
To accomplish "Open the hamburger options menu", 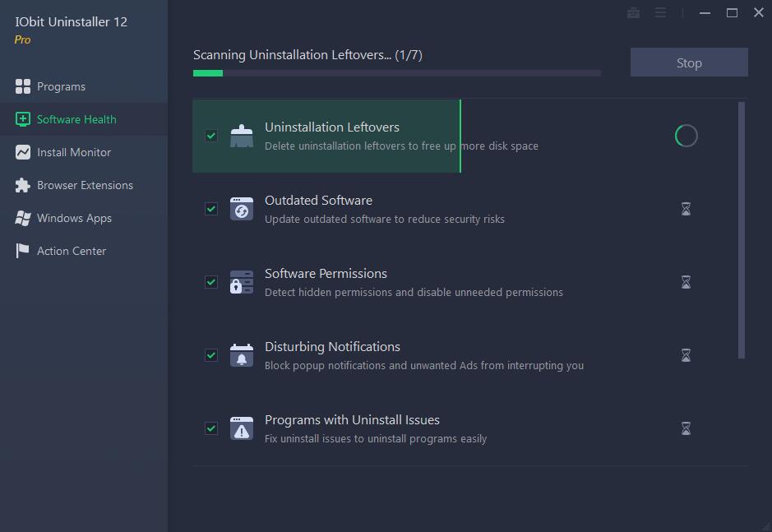I will [x=660, y=13].
